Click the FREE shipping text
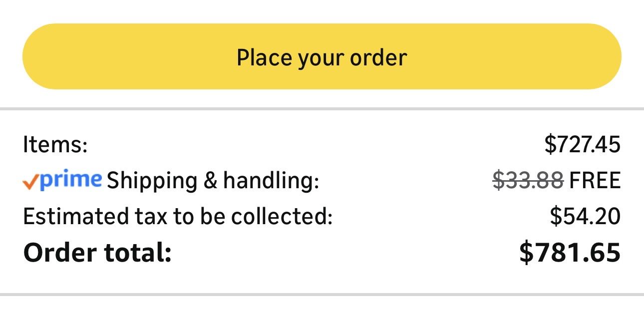The width and height of the screenshot is (644, 324). pyautogui.click(x=595, y=180)
